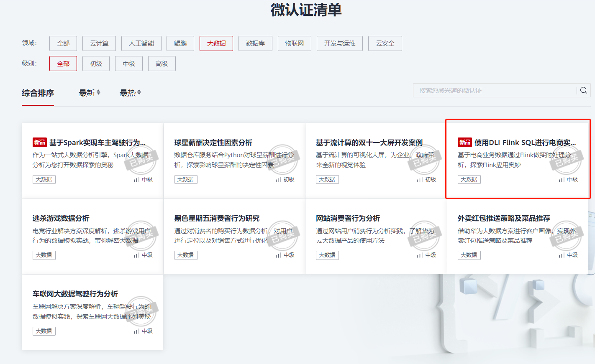
Task: Click 大数据 tag on DLI Flink SQL card
Action: (x=469, y=180)
